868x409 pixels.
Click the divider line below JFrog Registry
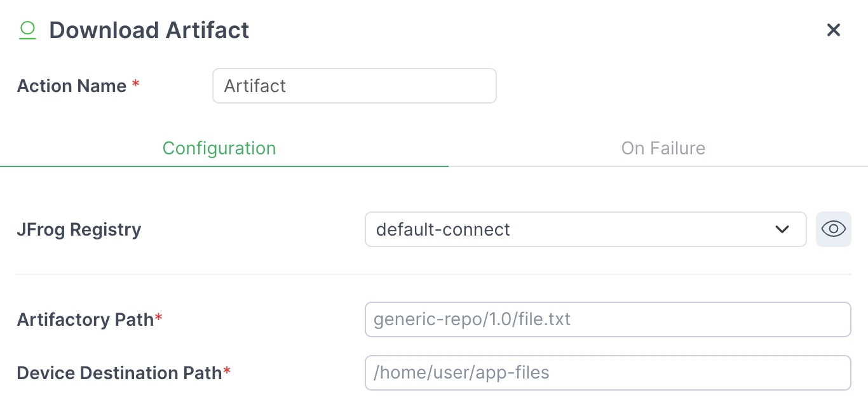coord(433,274)
